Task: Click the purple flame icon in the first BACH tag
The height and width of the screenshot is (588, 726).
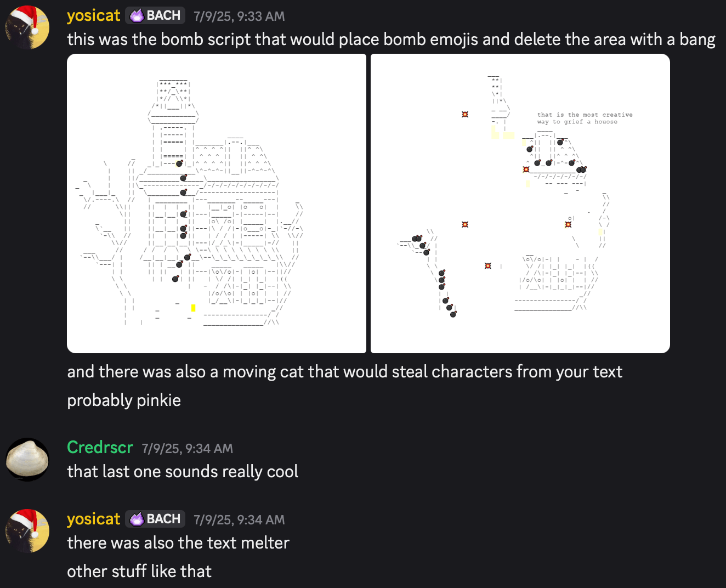Action: 137,16
